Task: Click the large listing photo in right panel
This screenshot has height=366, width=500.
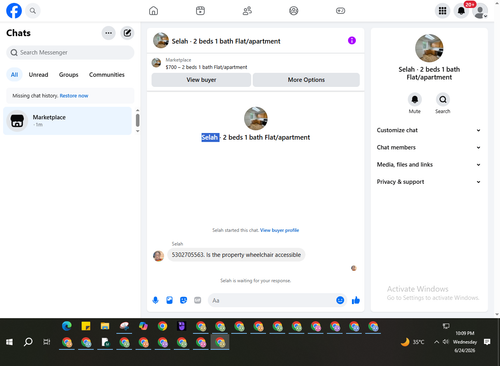Action: click(x=429, y=48)
